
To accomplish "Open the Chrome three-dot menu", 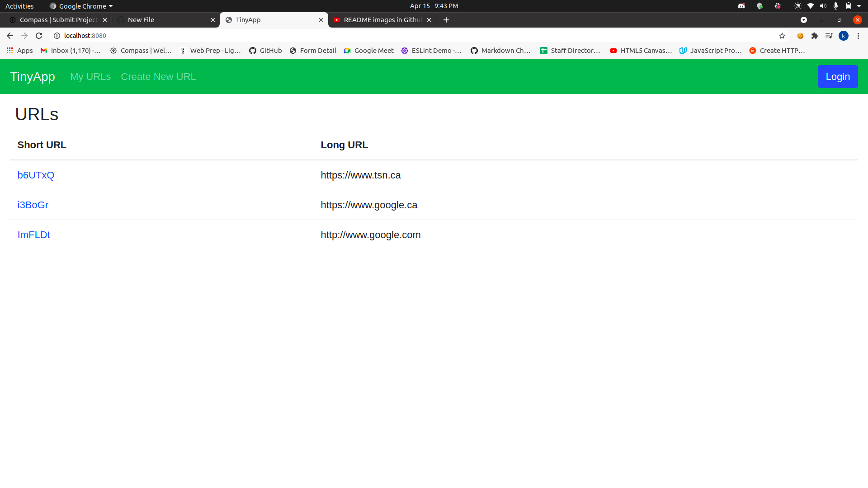I will (858, 36).
